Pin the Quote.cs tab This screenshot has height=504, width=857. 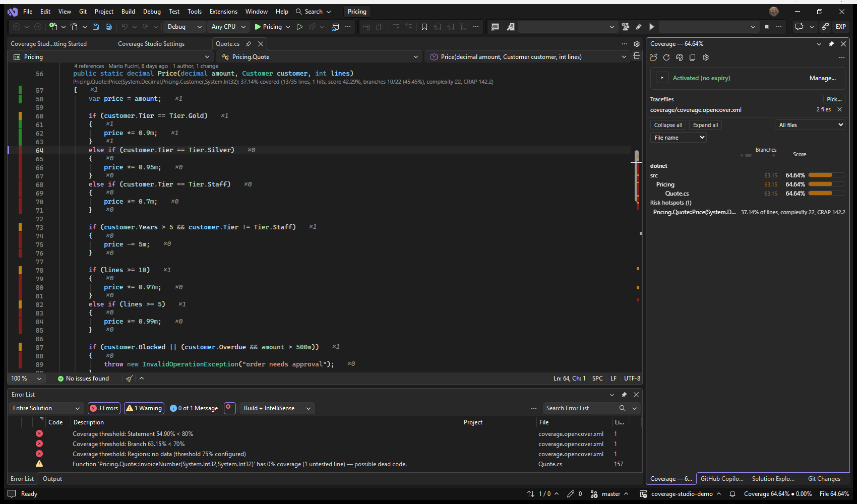click(x=249, y=44)
